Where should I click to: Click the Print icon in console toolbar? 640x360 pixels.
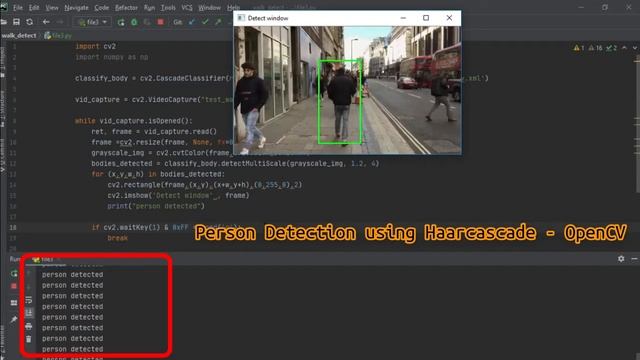coord(29,326)
